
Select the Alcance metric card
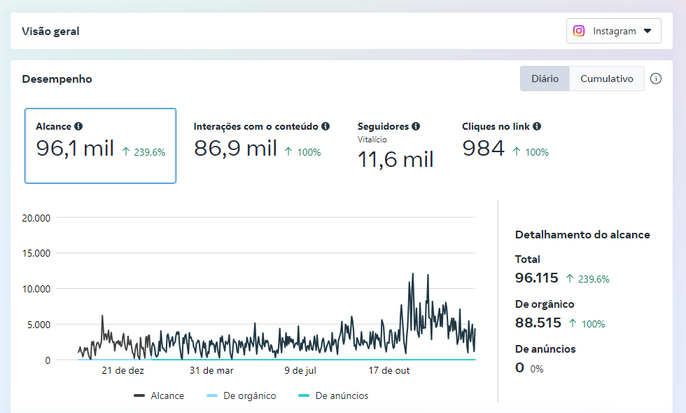tap(101, 146)
